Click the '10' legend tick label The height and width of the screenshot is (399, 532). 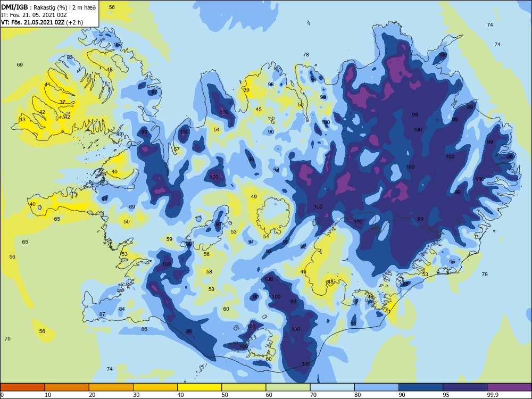[48, 395]
